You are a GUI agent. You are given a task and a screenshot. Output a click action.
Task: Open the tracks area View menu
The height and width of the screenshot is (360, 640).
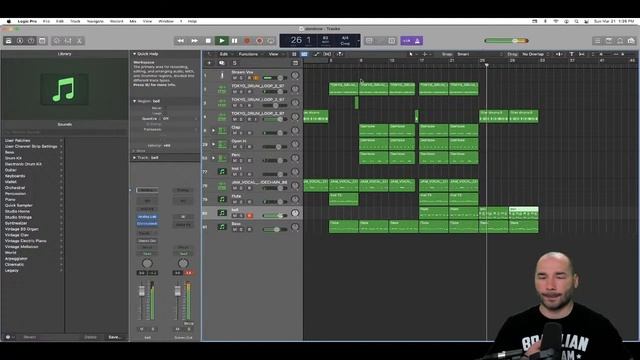[275, 54]
